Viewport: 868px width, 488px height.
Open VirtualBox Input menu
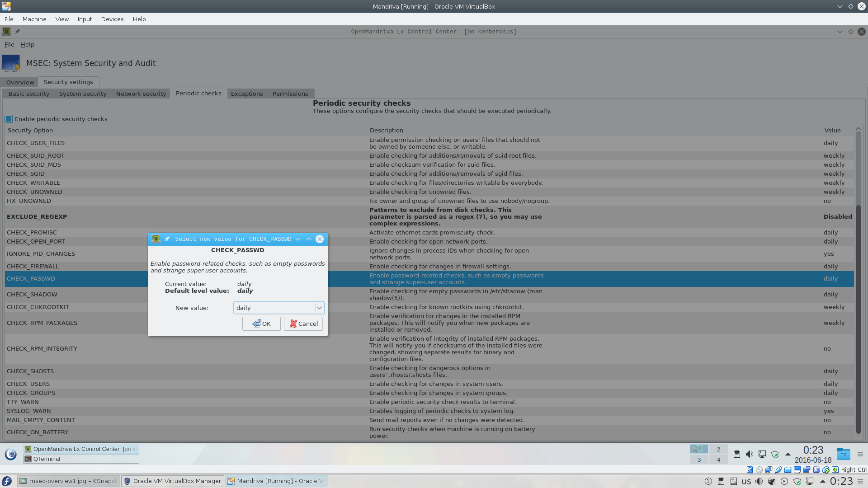click(85, 19)
